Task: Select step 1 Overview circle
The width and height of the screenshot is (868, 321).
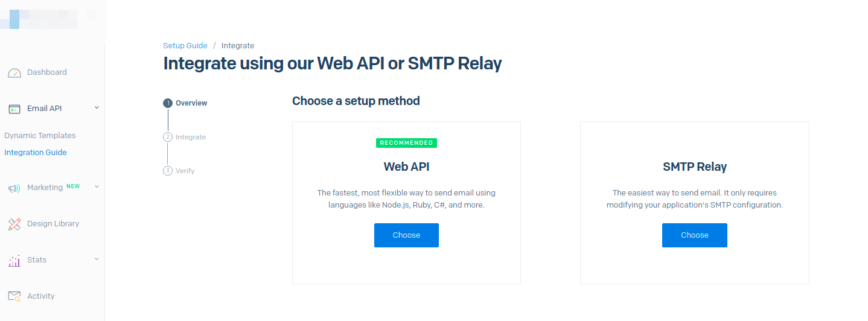Action: [x=168, y=103]
